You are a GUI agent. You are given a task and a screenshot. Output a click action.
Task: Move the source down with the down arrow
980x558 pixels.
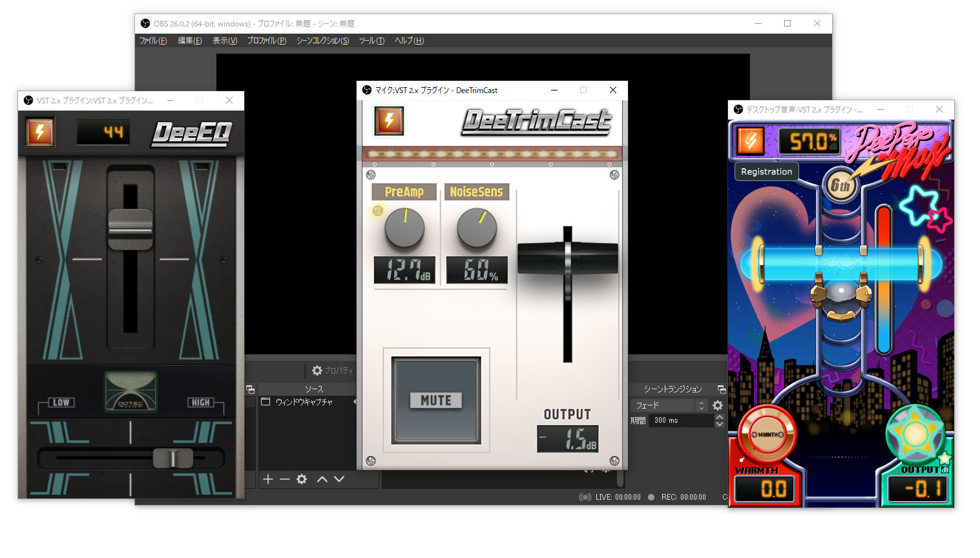pyautogui.click(x=339, y=479)
